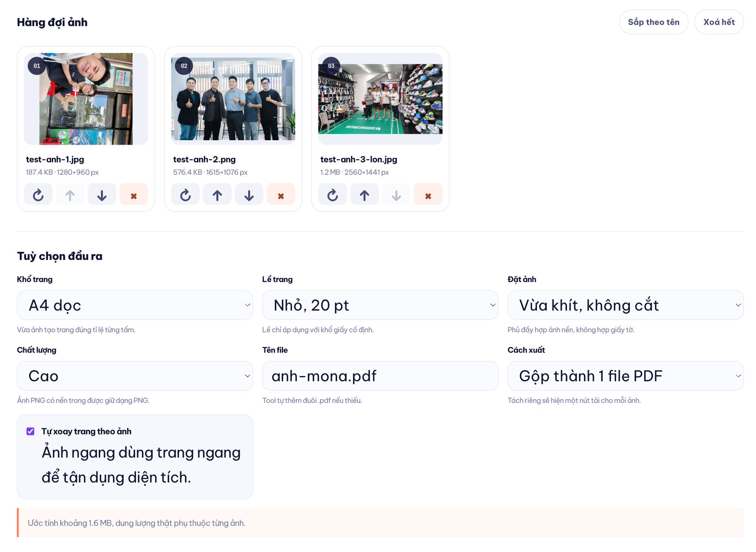Select thumbnail of test-anh-1.jpg

pos(86,99)
